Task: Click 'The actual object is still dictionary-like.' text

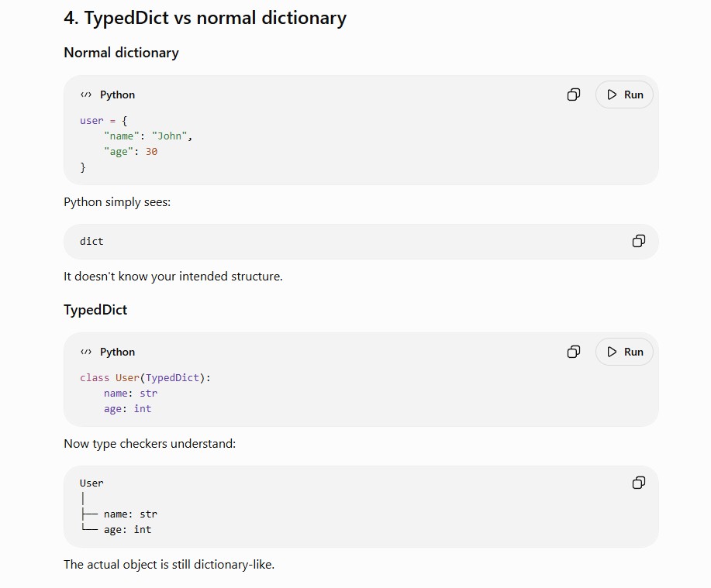Action: point(169,565)
